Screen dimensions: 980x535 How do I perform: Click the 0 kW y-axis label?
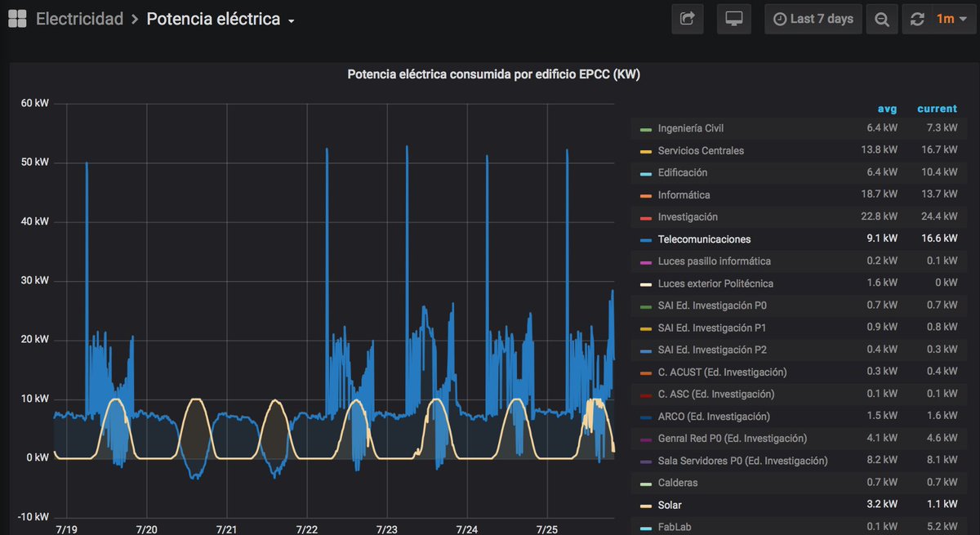(x=38, y=457)
